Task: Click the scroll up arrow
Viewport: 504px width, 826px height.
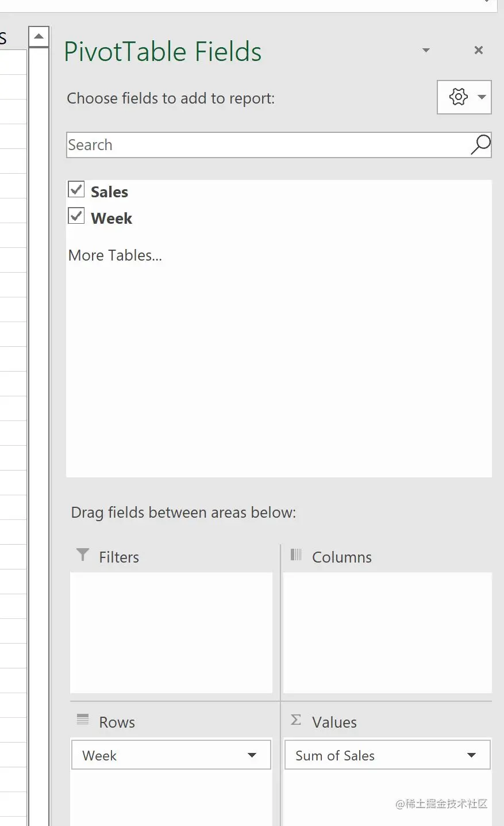Action: (x=39, y=37)
